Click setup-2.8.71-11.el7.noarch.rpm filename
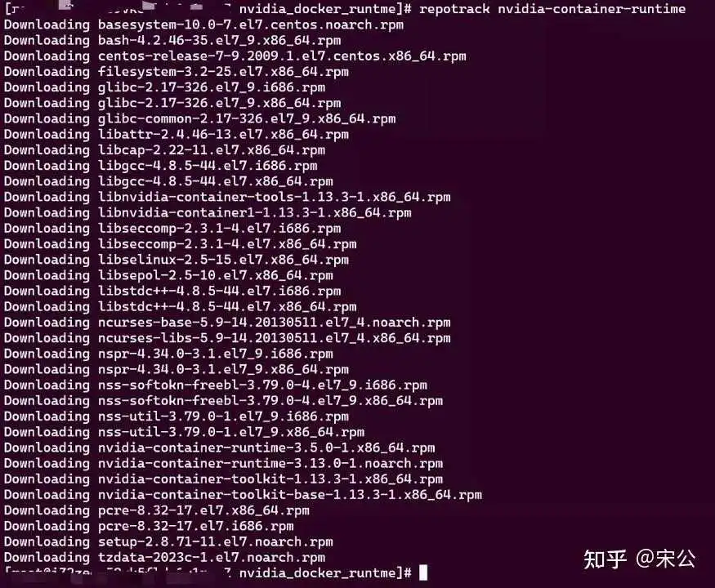The image size is (715, 588). [x=215, y=541]
